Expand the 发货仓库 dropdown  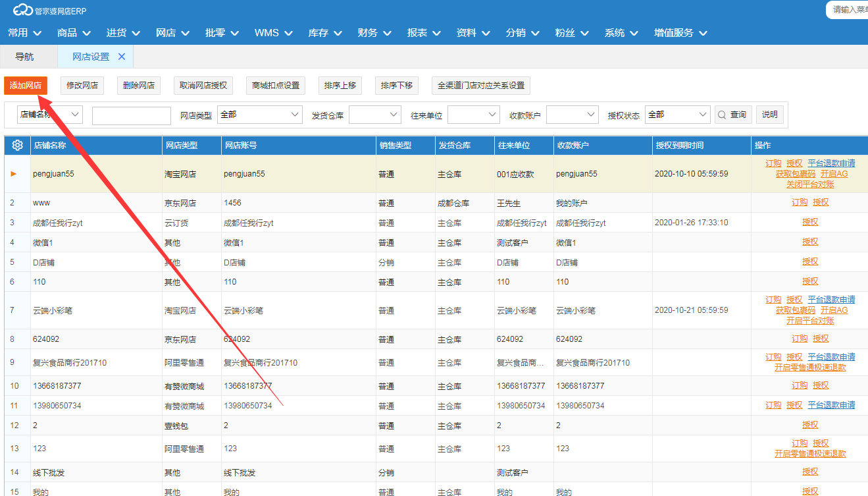coord(375,115)
